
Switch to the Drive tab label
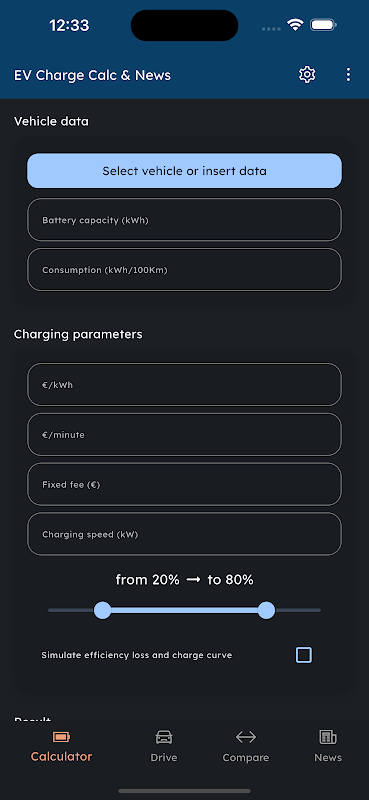[x=164, y=758]
